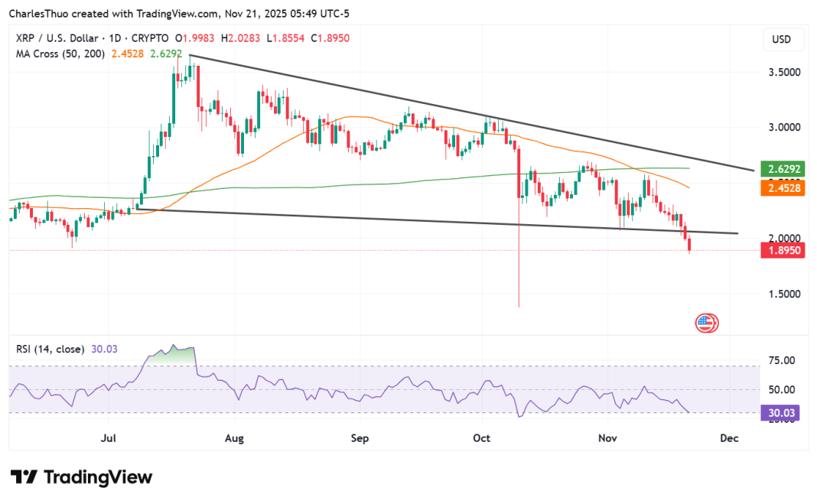
Task: Click the legend's green 2.6292 MA value
Action: [166, 54]
